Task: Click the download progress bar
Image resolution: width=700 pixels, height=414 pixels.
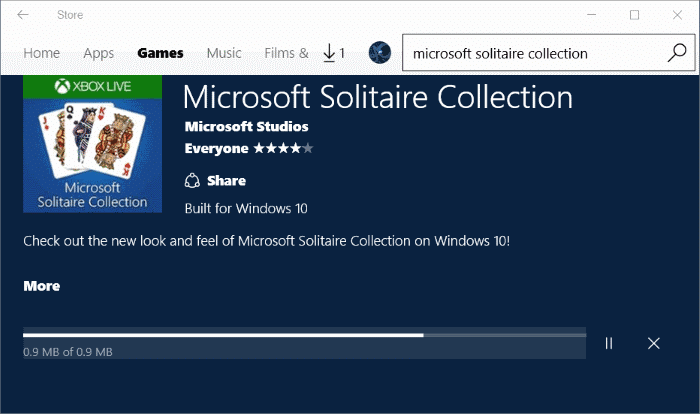Action: click(304, 335)
